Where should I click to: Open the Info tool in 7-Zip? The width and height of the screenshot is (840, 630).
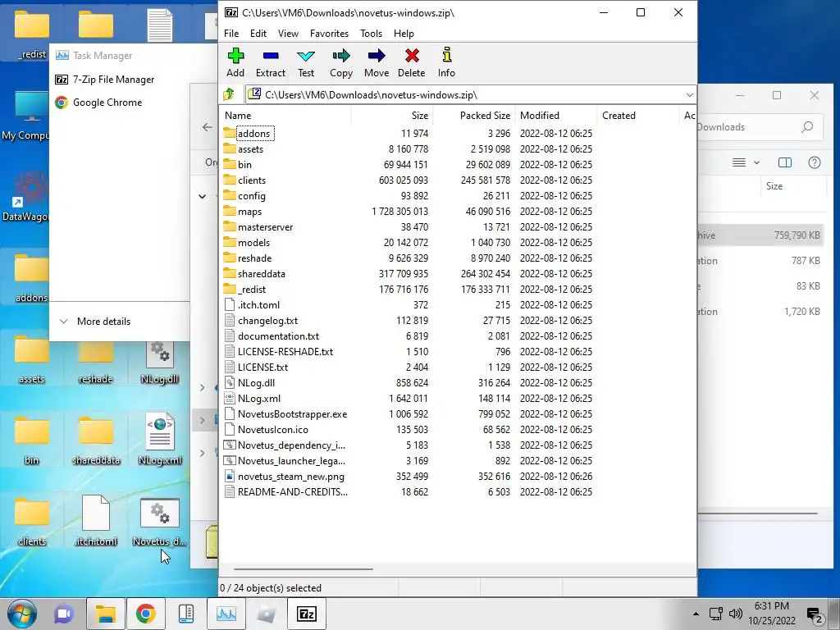pos(446,62)
